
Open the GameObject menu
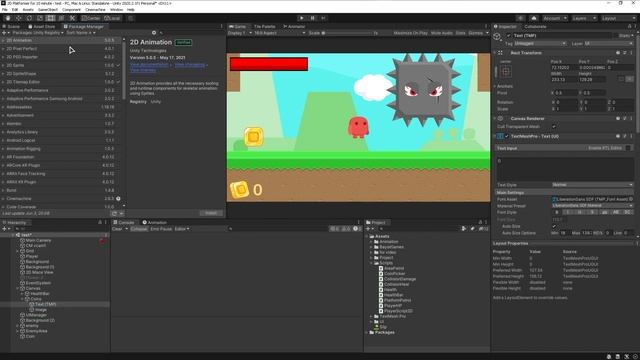(48, 9)
